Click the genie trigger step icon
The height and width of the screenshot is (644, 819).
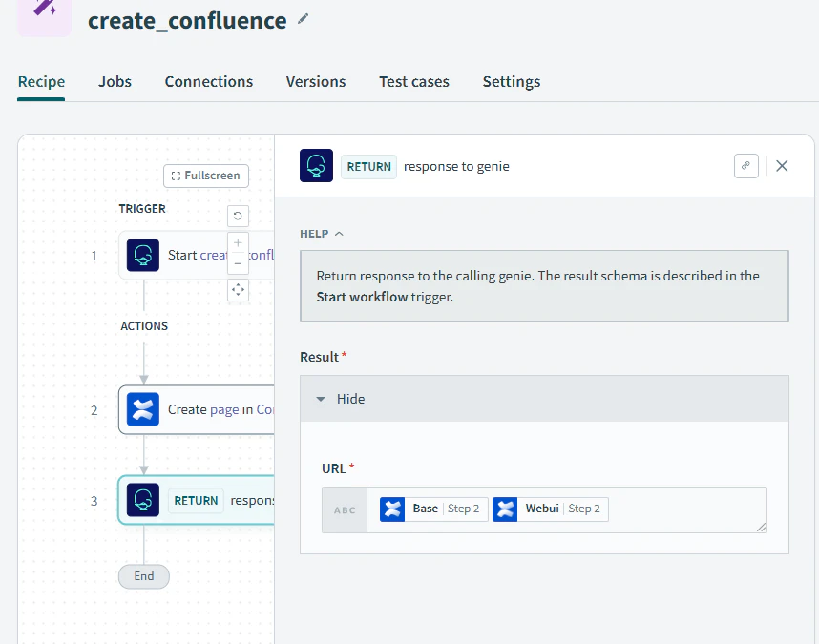point(143,255)
